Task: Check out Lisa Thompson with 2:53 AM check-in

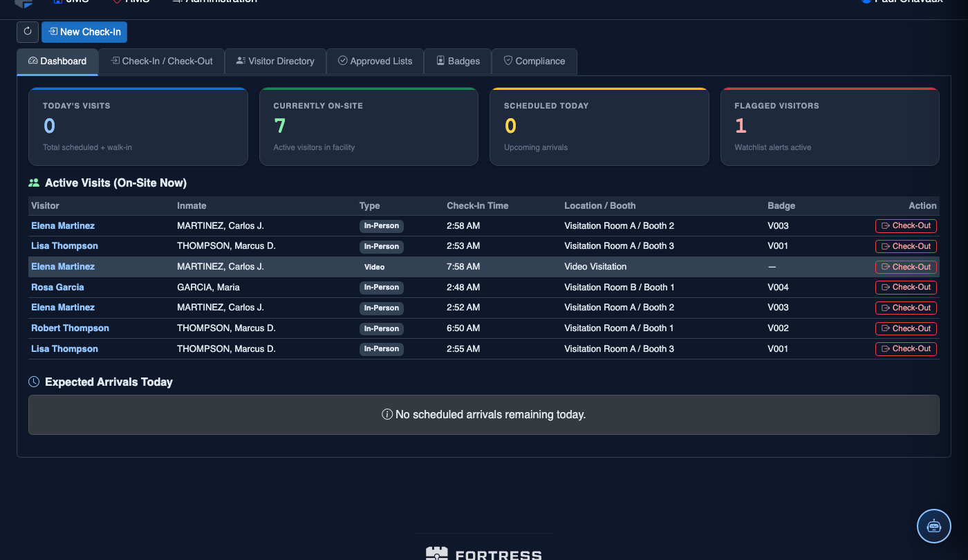Action: pyautogui.click(x=906, y=246)
